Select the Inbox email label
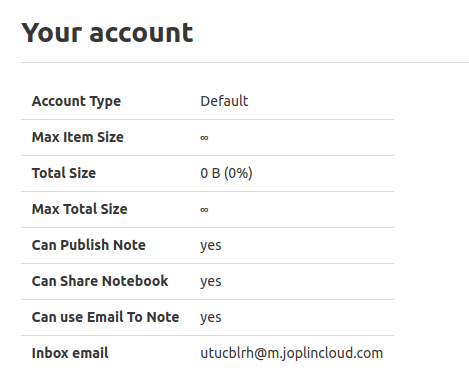This screenshot has width=469, height=392. coord(70,353)
